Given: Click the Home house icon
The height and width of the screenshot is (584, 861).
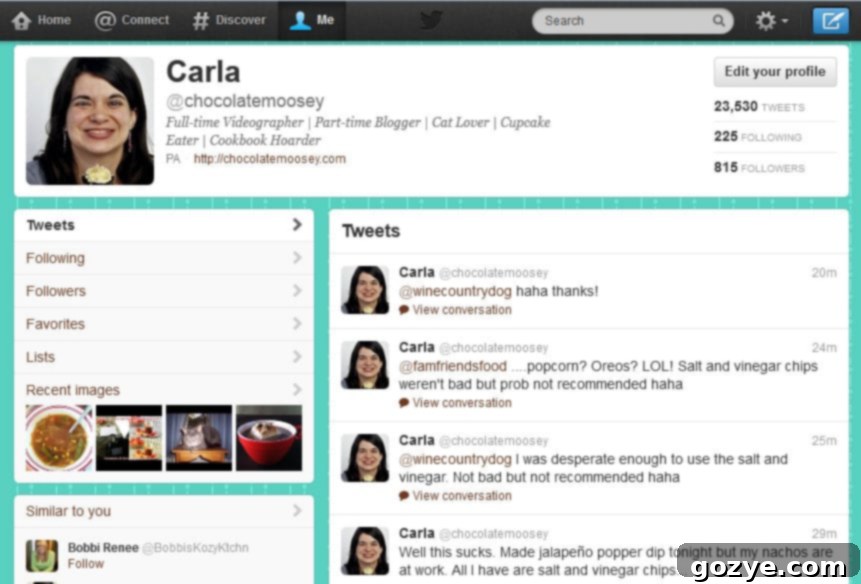Looking at the screenshot, I should pyautogui.click(x=21, y=21).
